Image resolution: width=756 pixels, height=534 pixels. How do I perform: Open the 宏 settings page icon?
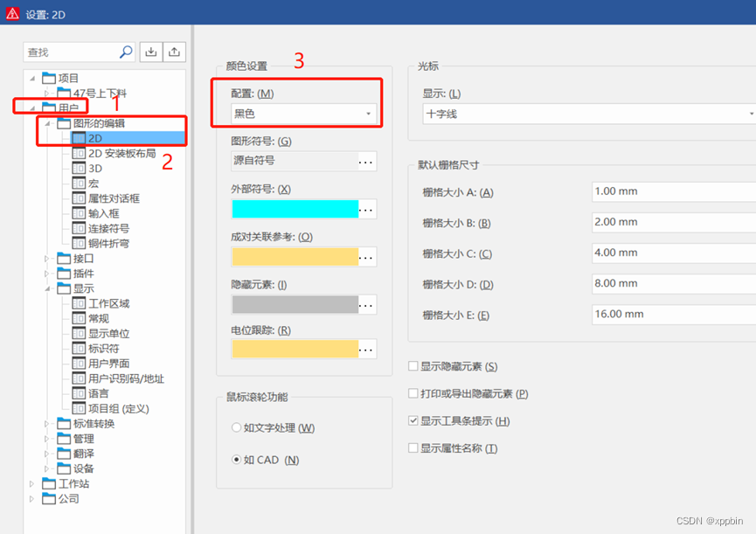pos(79,184)
